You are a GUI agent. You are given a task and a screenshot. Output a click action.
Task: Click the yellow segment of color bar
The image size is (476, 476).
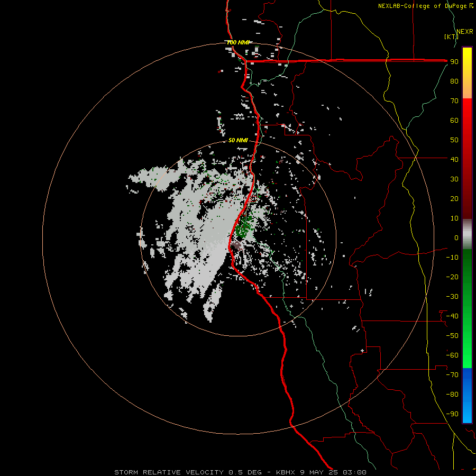tap(467, 59)
